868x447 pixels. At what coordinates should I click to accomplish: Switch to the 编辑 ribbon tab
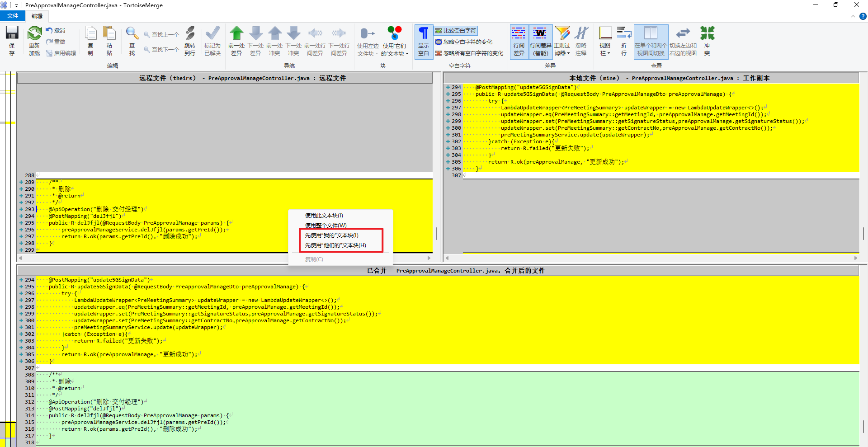pyautogui.click(x=37, y=16)
